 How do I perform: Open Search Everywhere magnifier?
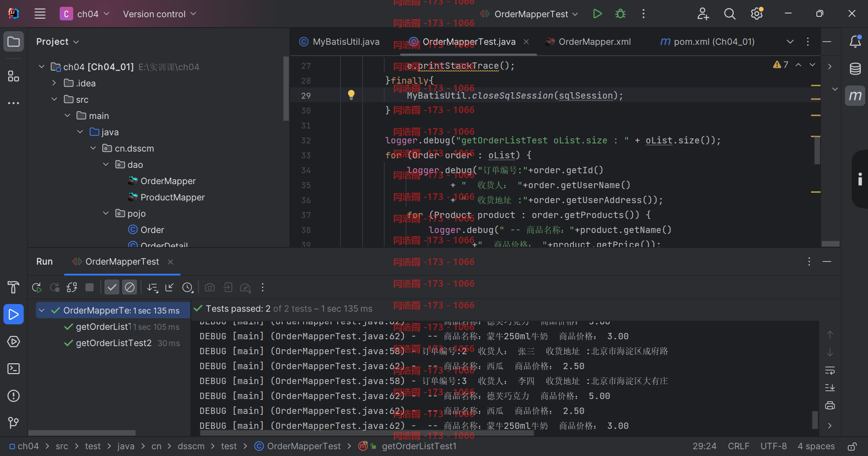click(x=730, y=14)
